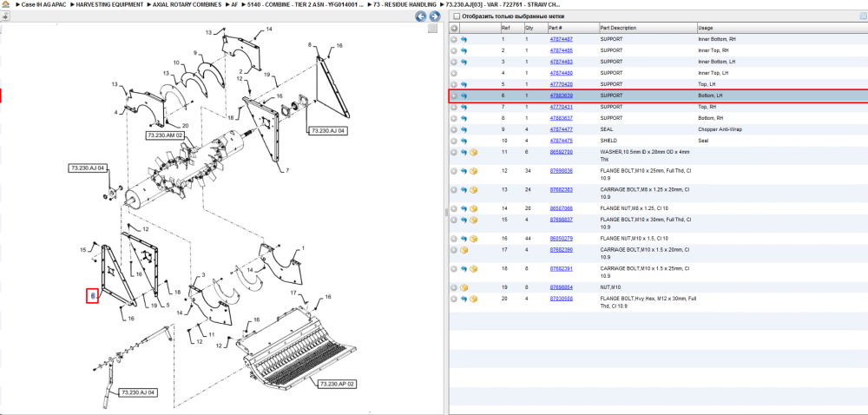The width and height of the screenshot is (868, 415).
Task: Click blue arrow for Inner Top, RH support
Action: coord(464,50)
